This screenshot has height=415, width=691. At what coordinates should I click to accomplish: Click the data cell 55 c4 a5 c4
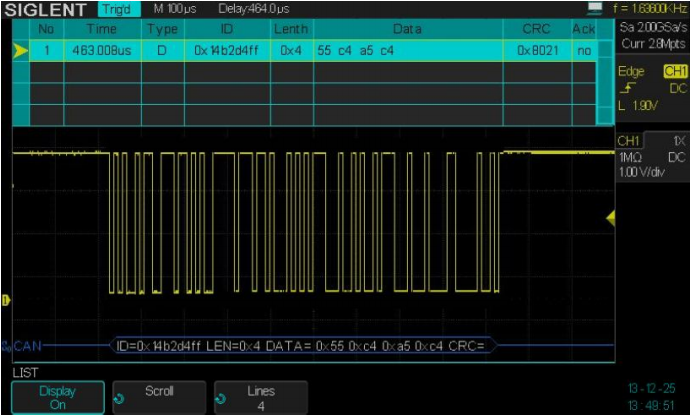point(408,51)
